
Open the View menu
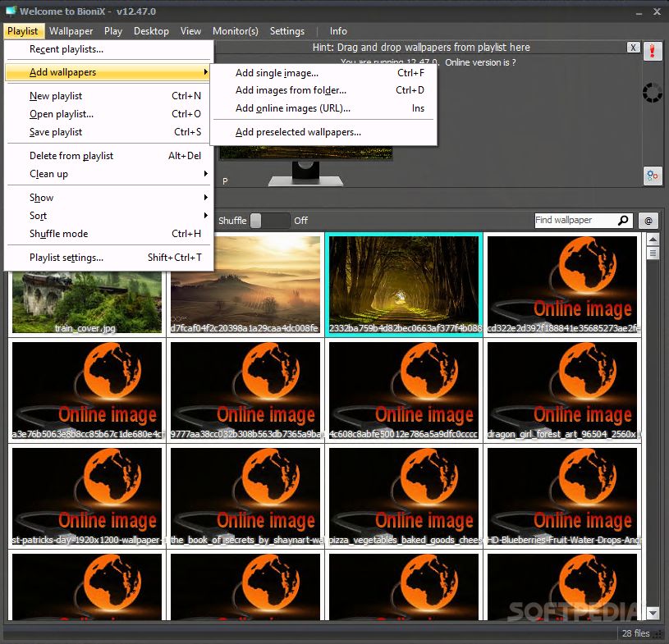(190, 31)
